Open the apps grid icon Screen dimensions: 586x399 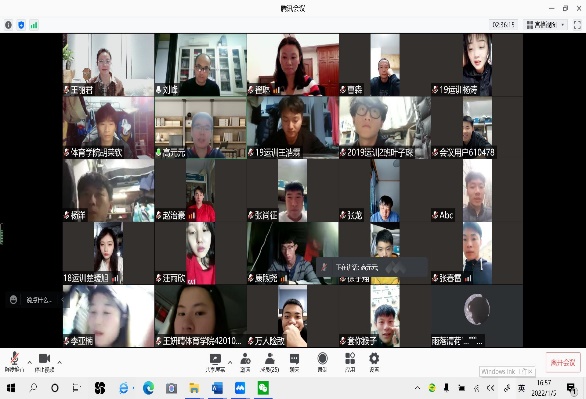point(350,362)
